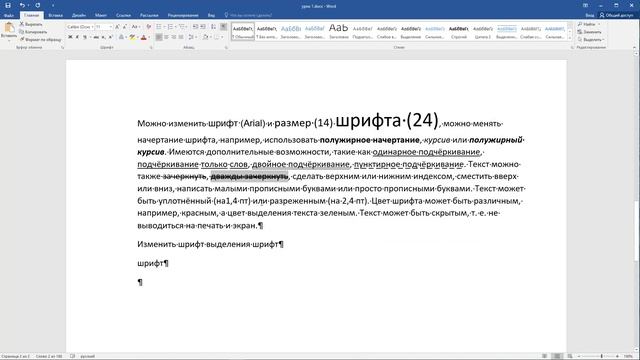The image size is (640, 360).
Task: Click the Выделить button
Action: [x=590, y=40]
